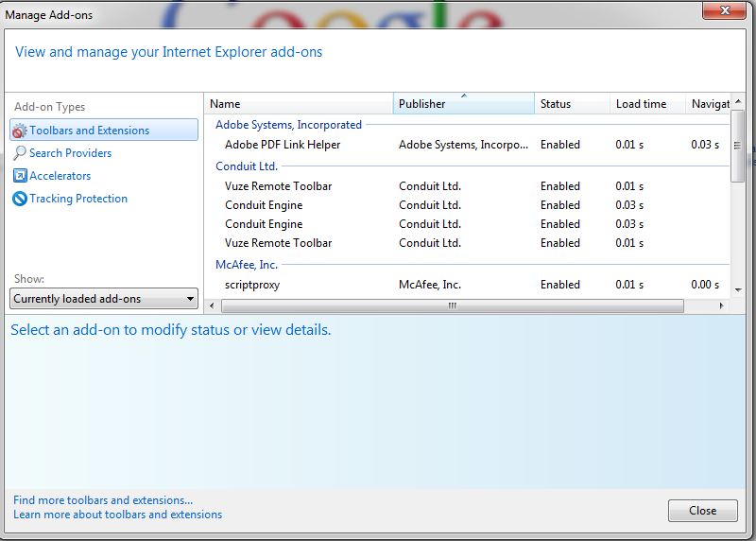Click the vertical scrollbar up arrow

click(x=738, y=101)
